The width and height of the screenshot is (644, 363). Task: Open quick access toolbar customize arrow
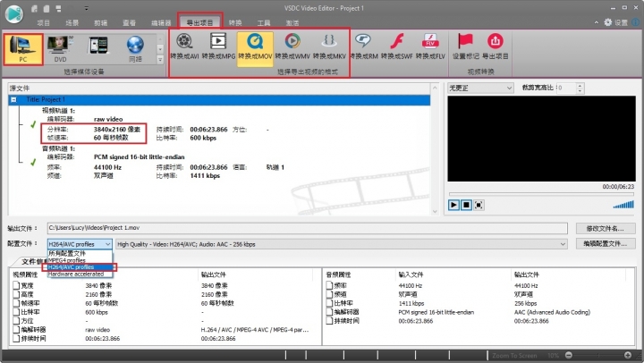[86, 8]
